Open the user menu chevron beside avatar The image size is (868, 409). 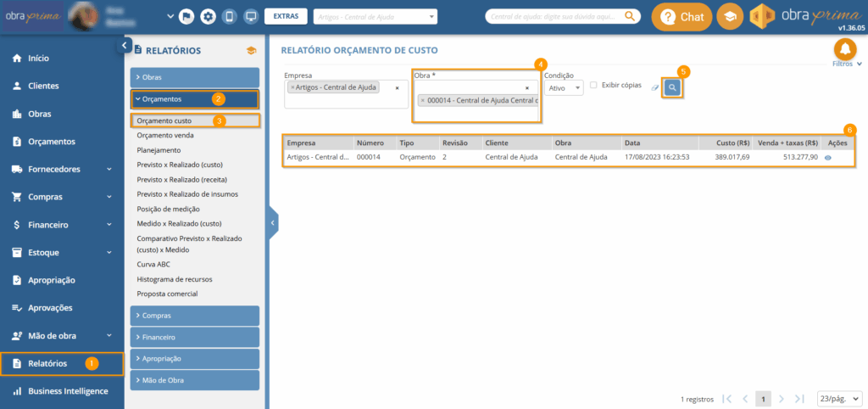pos(170,17)
